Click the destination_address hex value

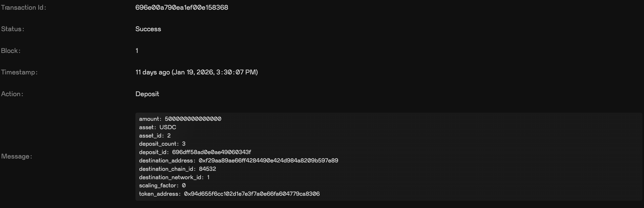[x=268, y=160]
